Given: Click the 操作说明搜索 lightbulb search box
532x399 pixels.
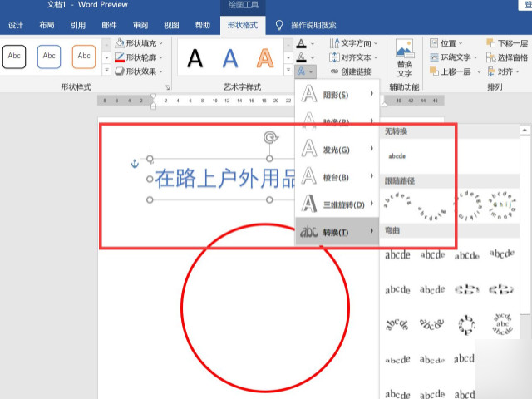Looking at the screenshot, I should point(306,25).
